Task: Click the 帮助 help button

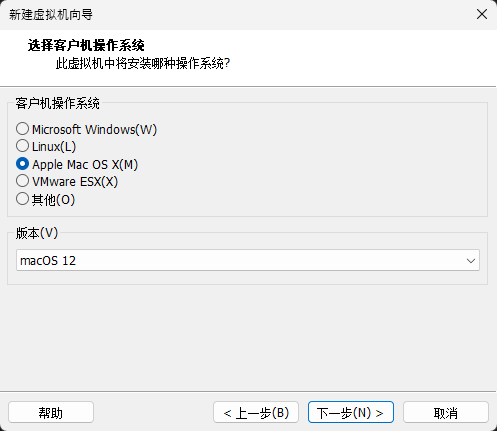Action: click(51, 413)
